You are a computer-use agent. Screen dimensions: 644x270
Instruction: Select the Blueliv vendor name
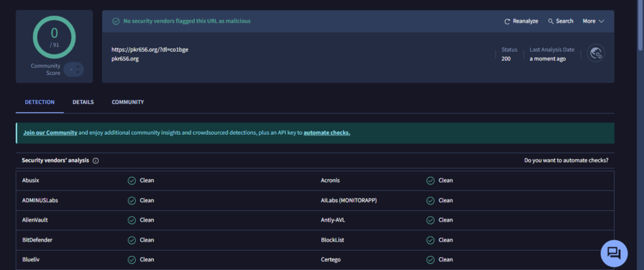[31, 260]
